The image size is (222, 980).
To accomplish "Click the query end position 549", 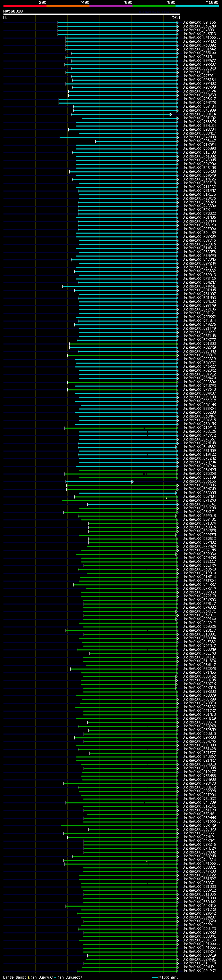I will [x=175, y=17].
